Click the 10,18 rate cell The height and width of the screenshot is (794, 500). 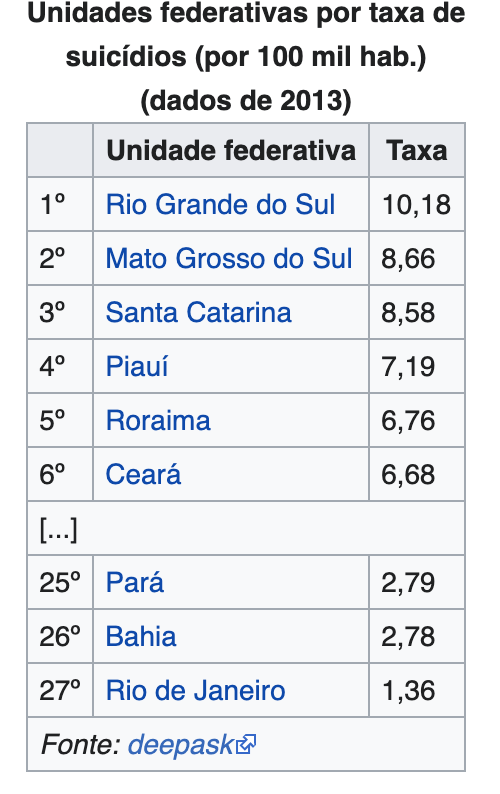coord(417,205)
